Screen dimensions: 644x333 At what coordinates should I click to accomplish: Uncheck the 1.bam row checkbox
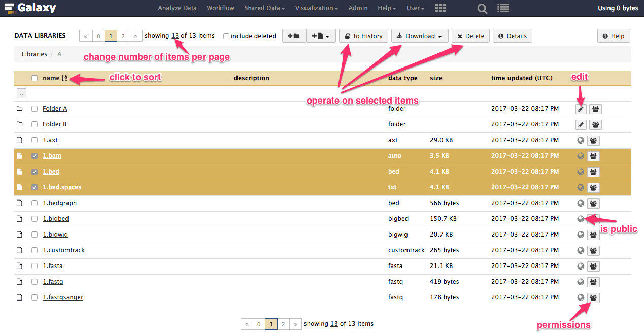[x=35, y=156]
